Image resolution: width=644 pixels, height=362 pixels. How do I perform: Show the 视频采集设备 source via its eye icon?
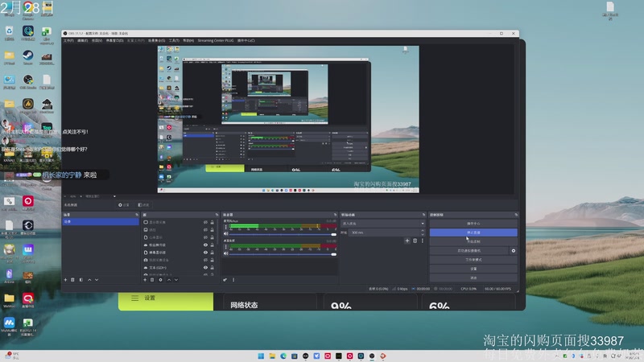pos(205,260)
